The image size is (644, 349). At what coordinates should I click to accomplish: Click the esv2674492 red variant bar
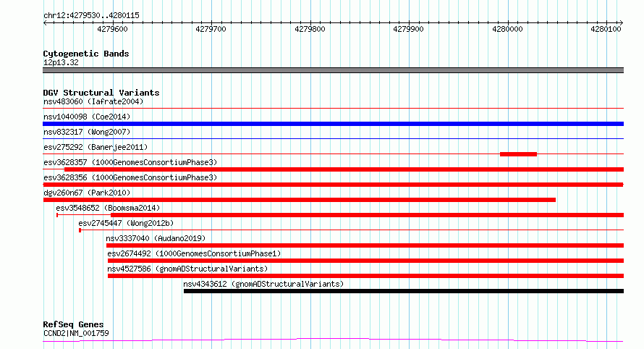[366, 261]
